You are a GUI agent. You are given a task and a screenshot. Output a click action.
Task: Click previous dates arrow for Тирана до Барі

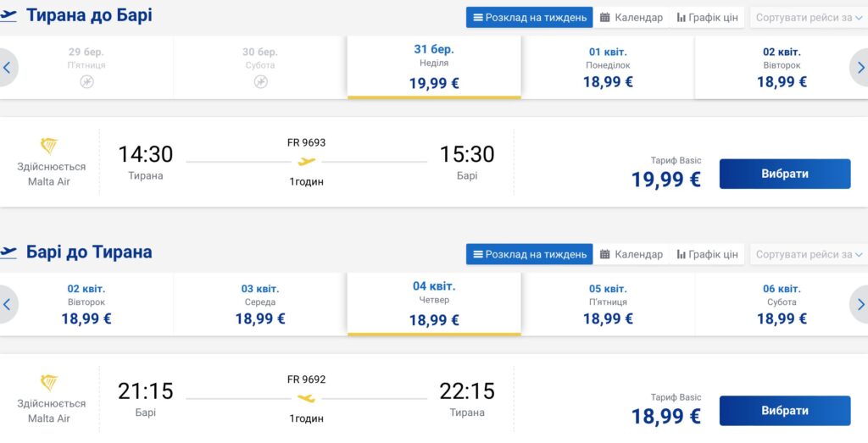[x=7, y=68]
